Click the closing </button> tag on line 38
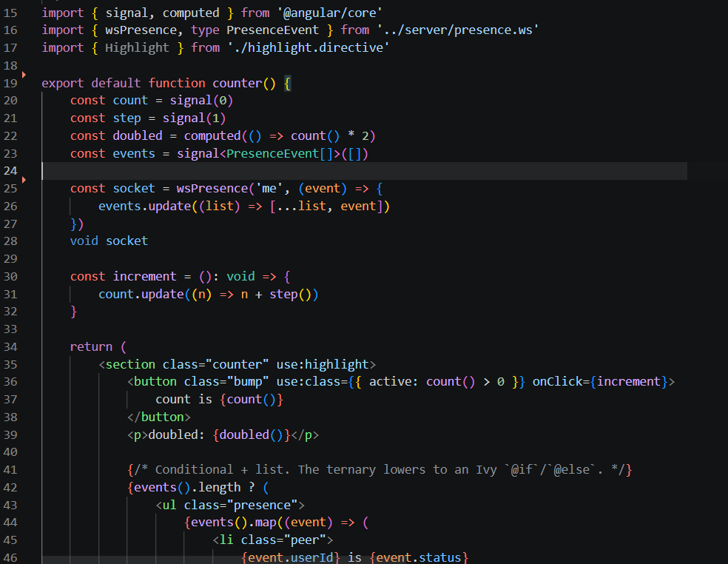Image resolution: width=728 pixels, height=564 pixels. [x=159, y=417]
